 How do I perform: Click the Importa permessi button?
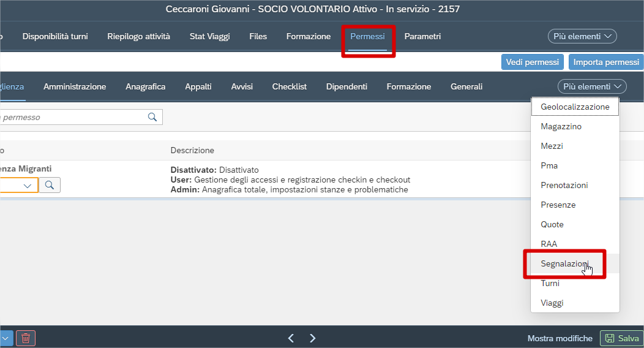coord(606,62)
